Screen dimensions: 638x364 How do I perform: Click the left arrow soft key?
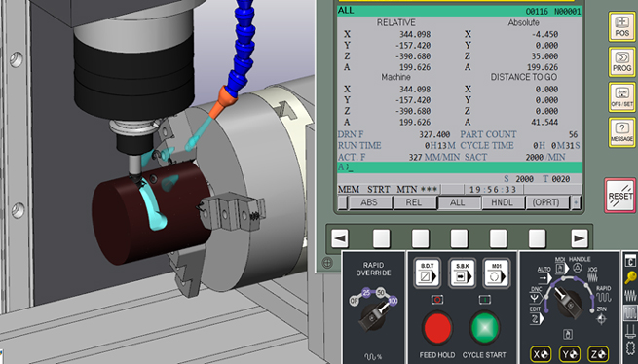[x=340, y=238]
